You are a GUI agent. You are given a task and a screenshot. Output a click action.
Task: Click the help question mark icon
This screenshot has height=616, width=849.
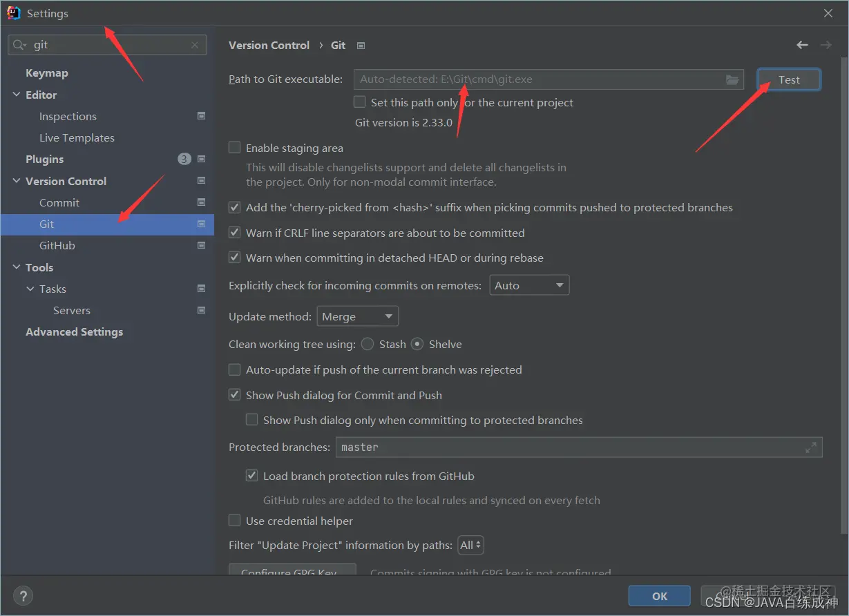pos(23,595)
